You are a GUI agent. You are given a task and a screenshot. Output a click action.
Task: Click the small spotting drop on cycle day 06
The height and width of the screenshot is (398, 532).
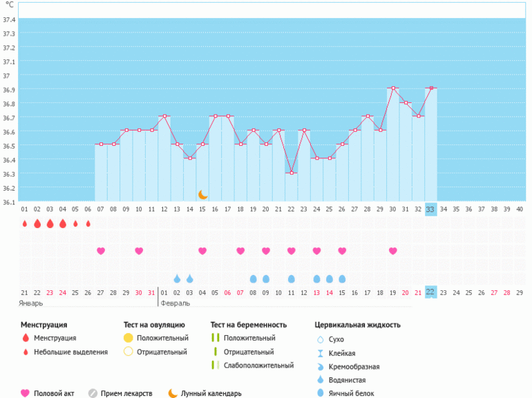pyautogui.click(x=88, y=224)
